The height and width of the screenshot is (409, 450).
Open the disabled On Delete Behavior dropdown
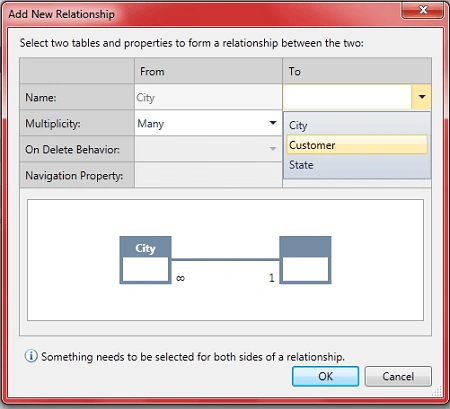point(208,149)
